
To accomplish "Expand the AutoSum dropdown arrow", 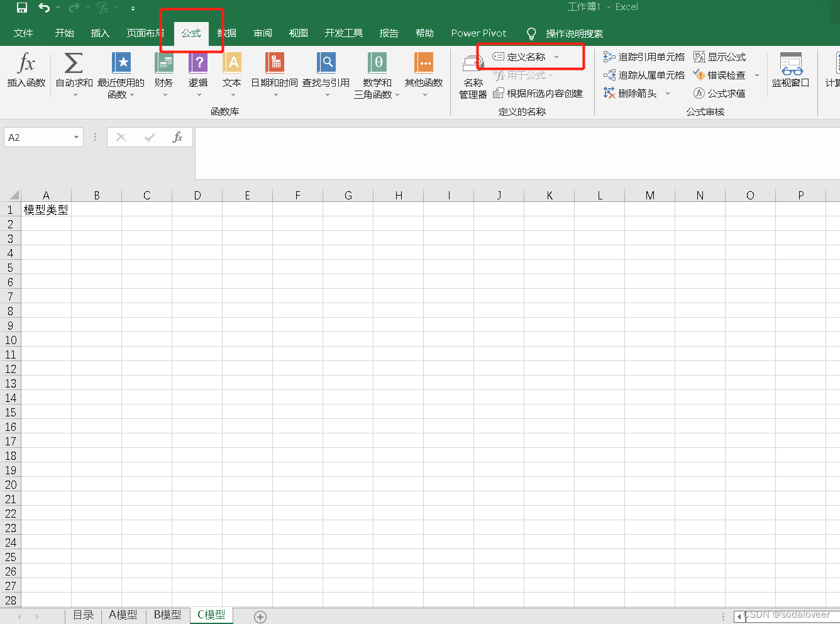I will [x=75, y=95].
